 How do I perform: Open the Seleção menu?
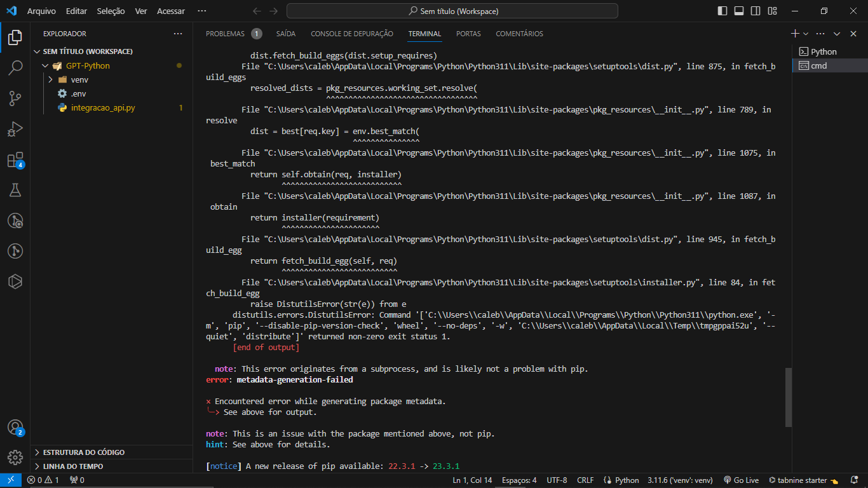click(111, 11)
